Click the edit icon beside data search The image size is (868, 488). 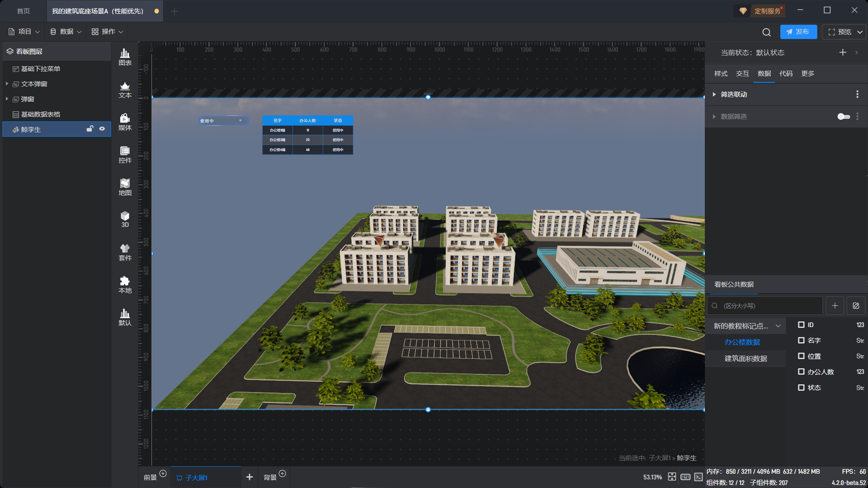pyautogui.click(x=856, y=306)
